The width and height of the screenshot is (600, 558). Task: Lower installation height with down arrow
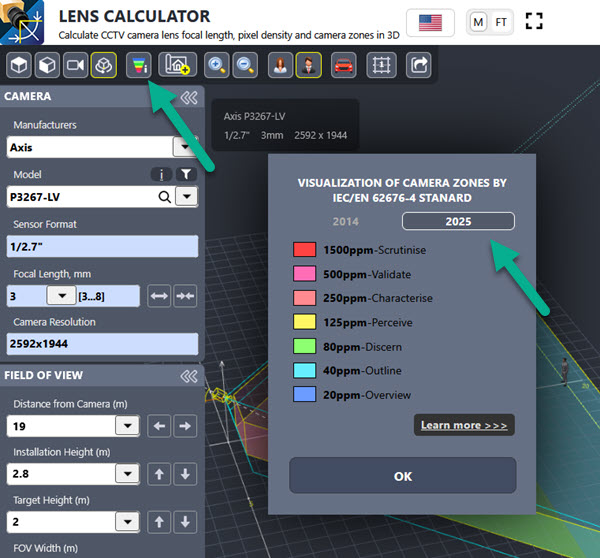[x=185, y=474]
